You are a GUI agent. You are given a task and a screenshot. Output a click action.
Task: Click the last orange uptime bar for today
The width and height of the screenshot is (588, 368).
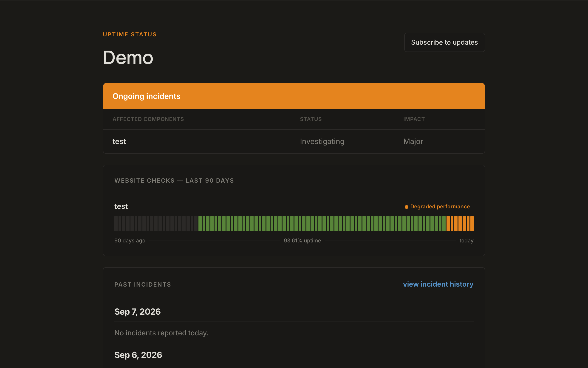[x=472, y=223]
